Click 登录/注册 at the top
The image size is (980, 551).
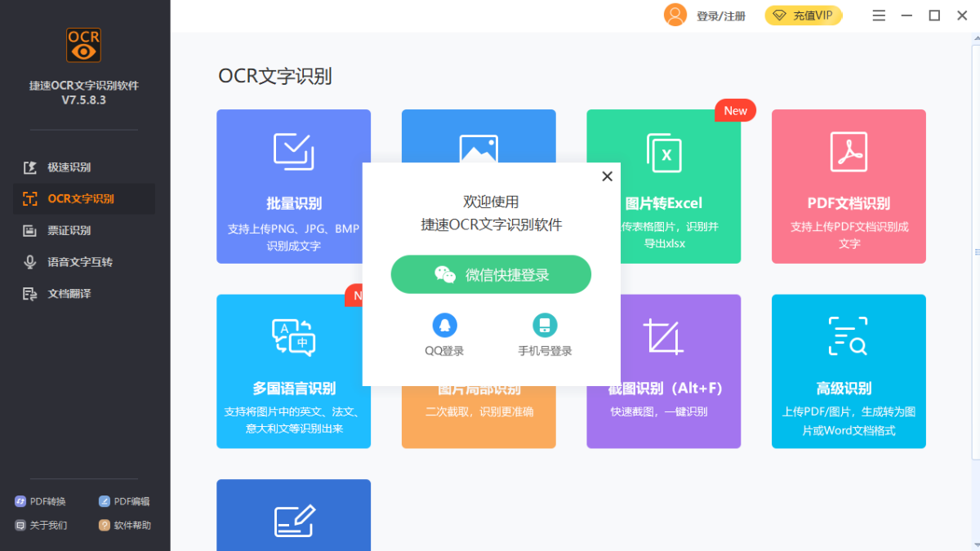point(721,16)
